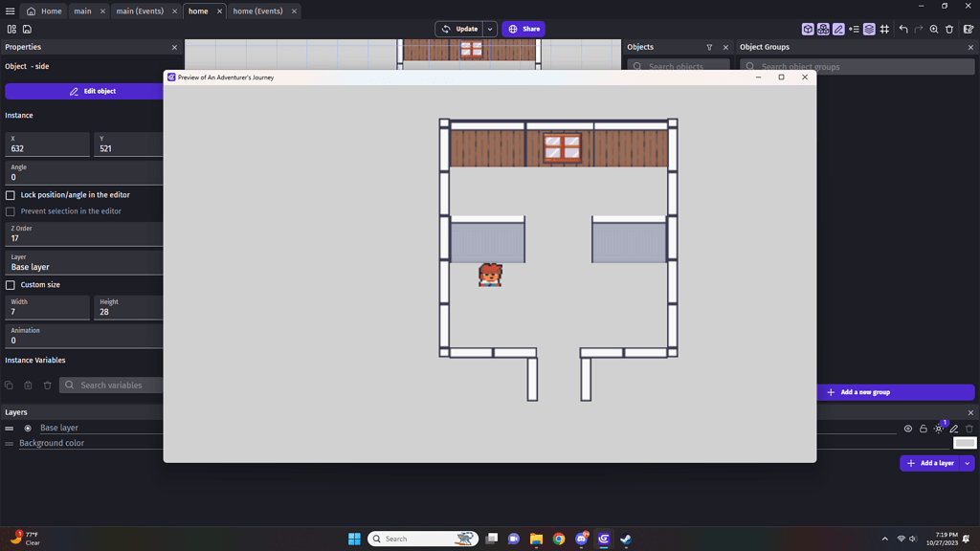Select the object instances display icon

[822, 30]
